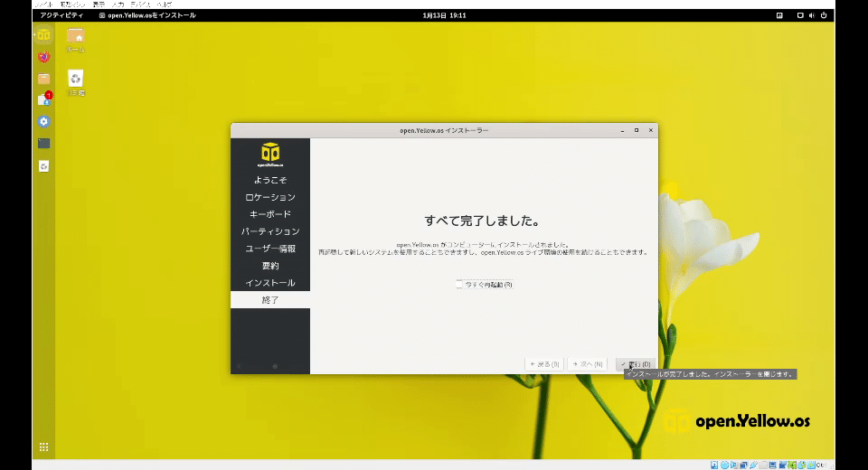Click the hard disk indicator in VirtualBox status bar
This screenshot has height=470, width=868.
coord(714,465)
